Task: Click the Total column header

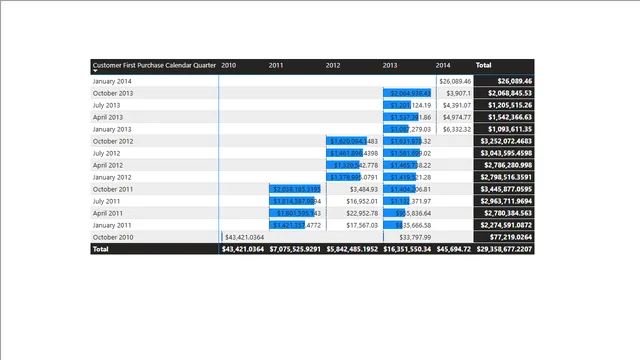Action: click(x=484, y=65)
